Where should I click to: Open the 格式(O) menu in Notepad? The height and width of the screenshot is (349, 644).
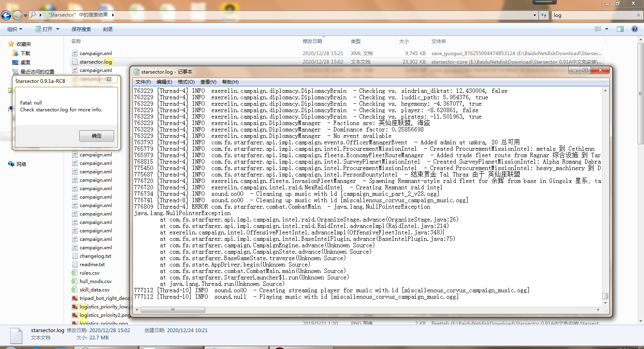186,82
